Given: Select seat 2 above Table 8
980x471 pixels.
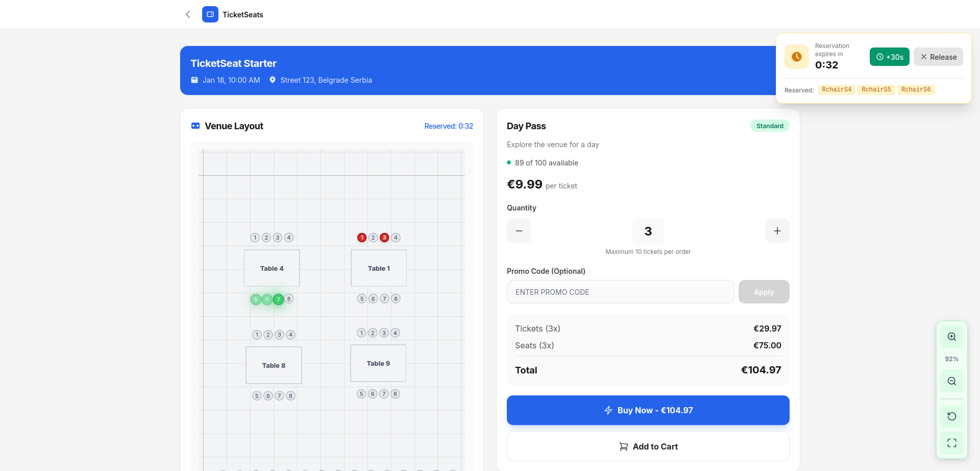Looking at the screenshot, I should (268, 335).
